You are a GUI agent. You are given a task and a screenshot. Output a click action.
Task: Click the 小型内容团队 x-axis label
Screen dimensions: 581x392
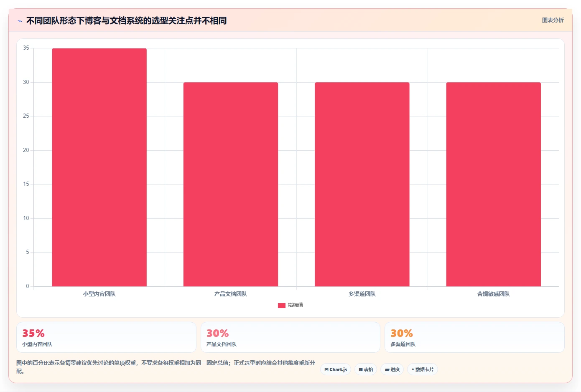tap(99, 294)
